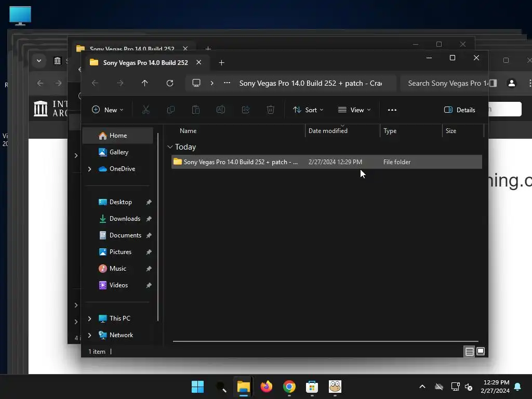Click the desktop computer icon

(x=20, y=16)
